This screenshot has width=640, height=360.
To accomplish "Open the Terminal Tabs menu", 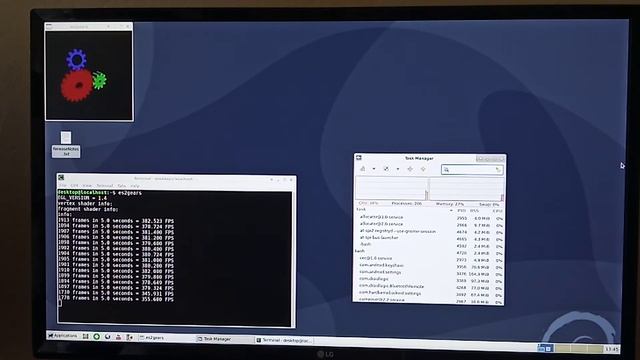I will pos(122,186).
